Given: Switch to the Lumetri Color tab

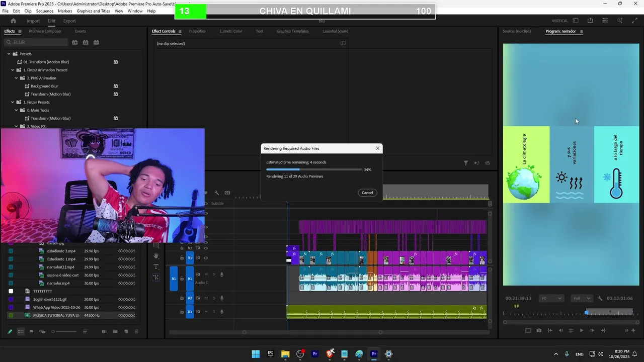Looking at the screenshot, I should point(231,31).
